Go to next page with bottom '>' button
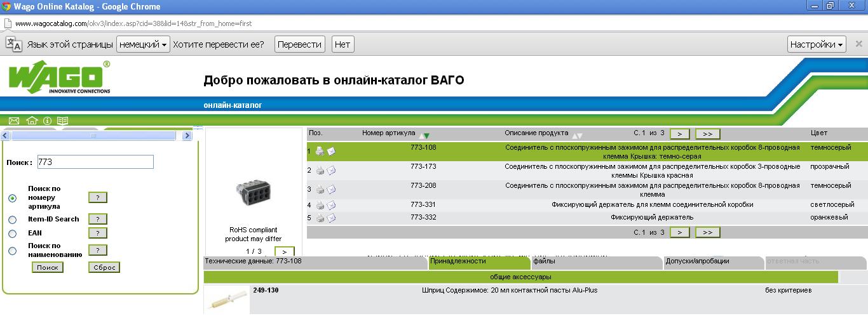 [680, 232]
